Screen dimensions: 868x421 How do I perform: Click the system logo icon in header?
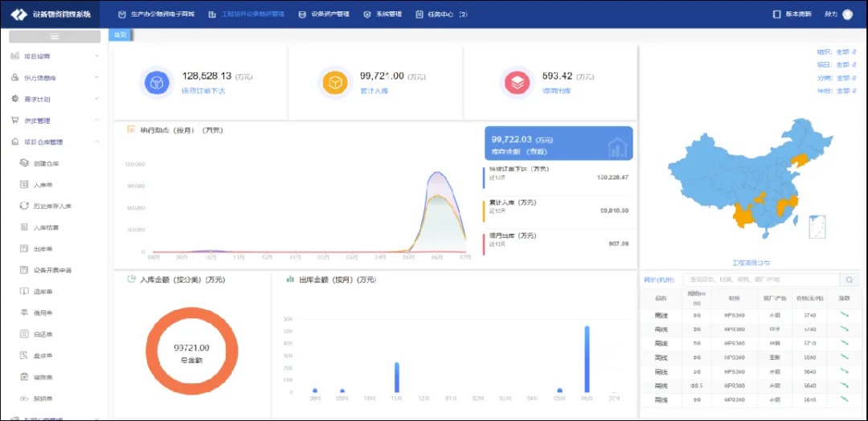(x=18, y=14)
